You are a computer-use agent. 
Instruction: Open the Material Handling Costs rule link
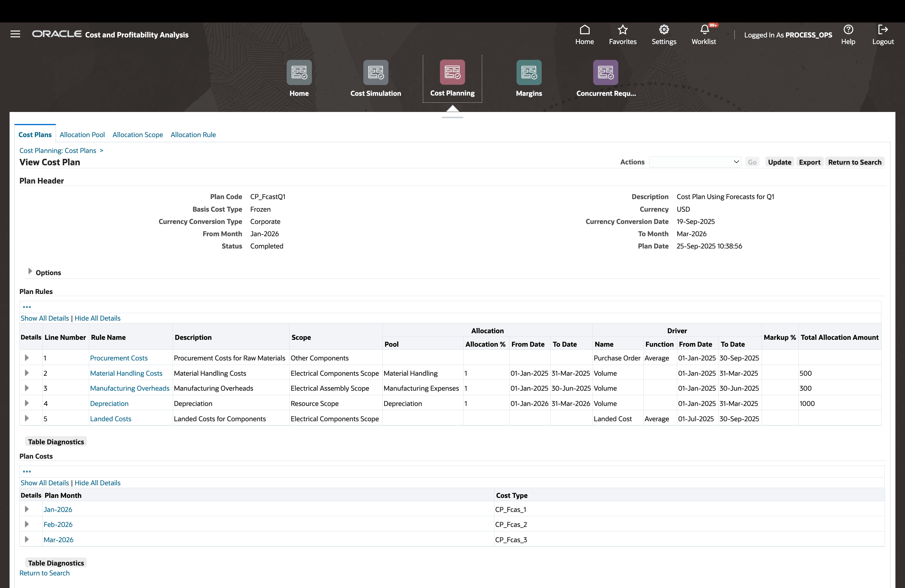coord(126,373)
